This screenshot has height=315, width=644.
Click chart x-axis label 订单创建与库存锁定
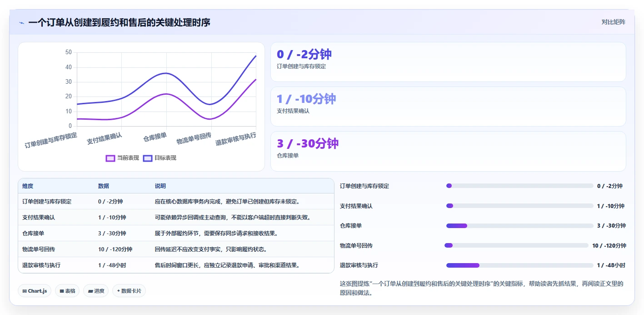coord(50,140)
